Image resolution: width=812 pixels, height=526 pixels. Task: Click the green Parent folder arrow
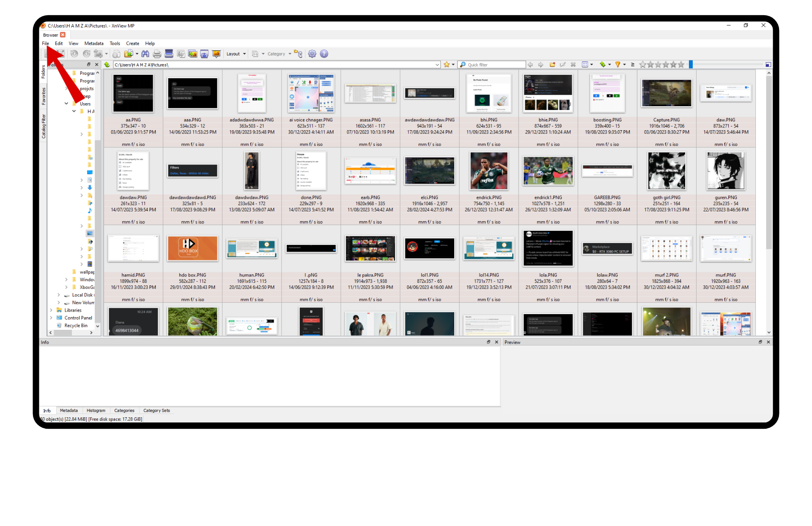click(107, 65)
